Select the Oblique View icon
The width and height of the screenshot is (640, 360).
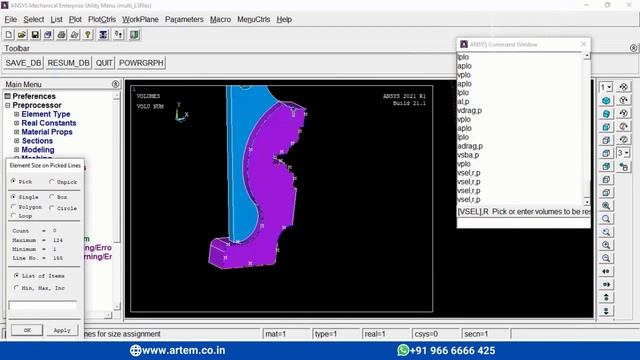click(606, 114)
